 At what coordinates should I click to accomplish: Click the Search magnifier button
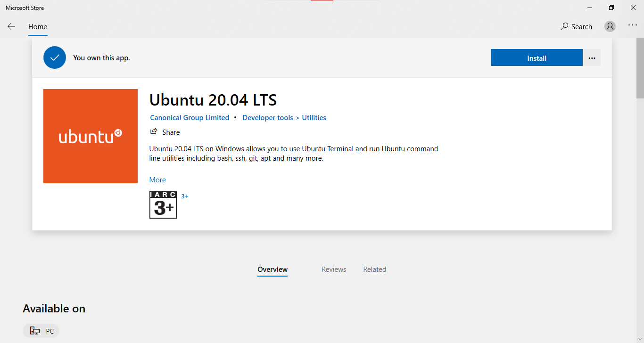[x=576, y=27]
